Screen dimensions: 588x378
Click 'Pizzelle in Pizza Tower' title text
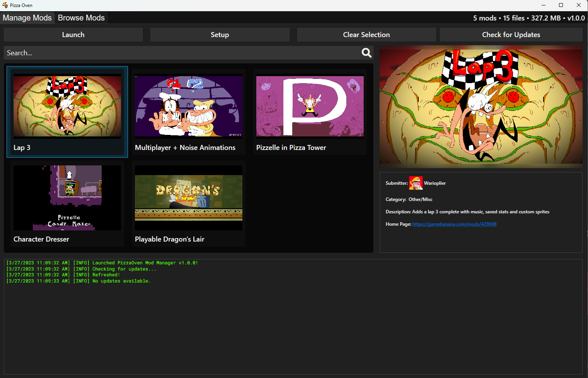point(291,148)
